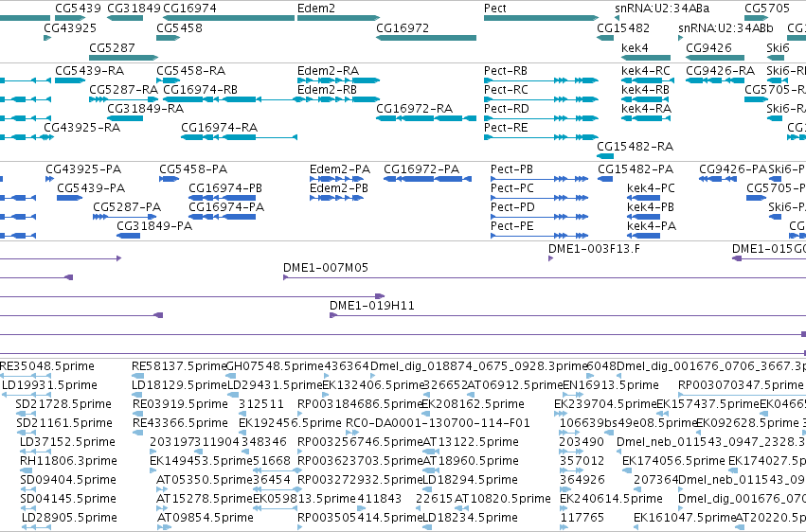Open the snRNA:U2:34ABa gene label
The height and width of the screenshot is (532, 806).
662,9
